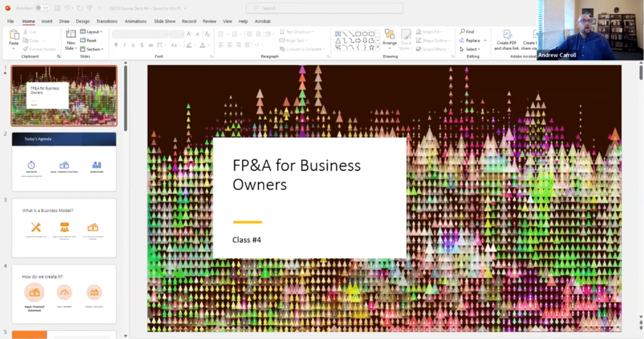Viewport: 644px width, 339px height.
Task: Open the Slide Show tab
Action: 165,21
